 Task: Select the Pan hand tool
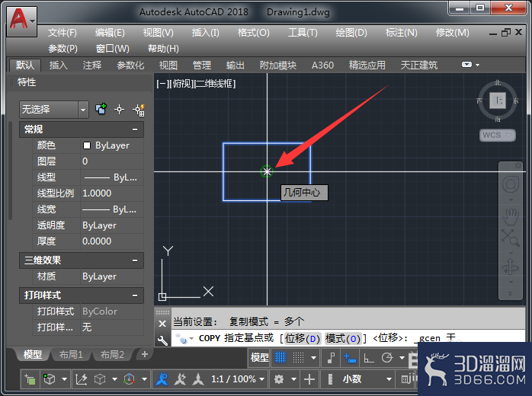pos(511,216)
